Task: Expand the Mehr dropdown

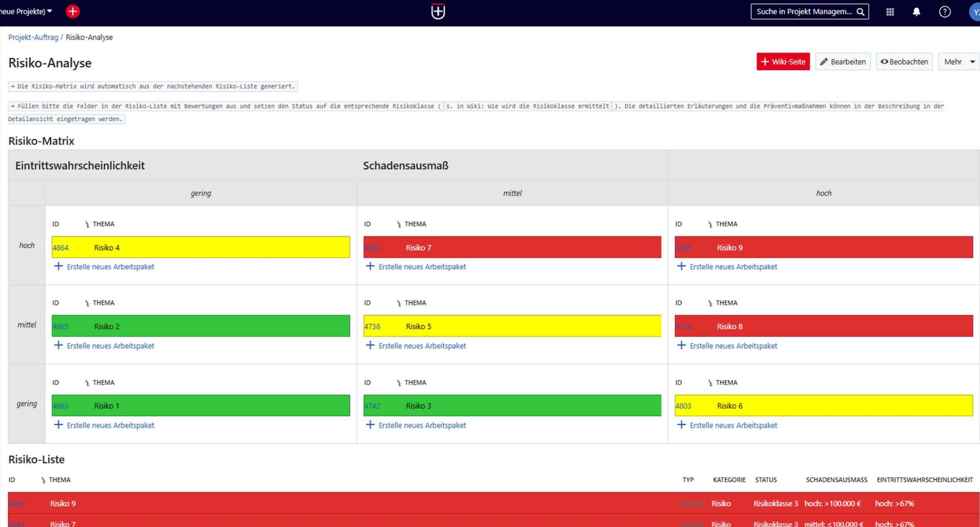Action: [959, 62]
